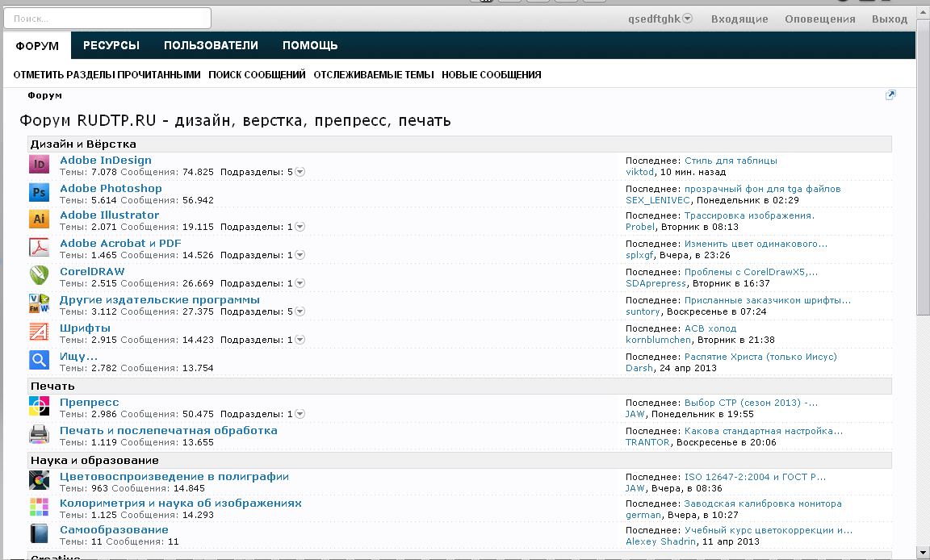This screenshot has height=560, width=930.
Task: Expand Adobe Illustrator subsections dropdown
Action: click(300, 227)
